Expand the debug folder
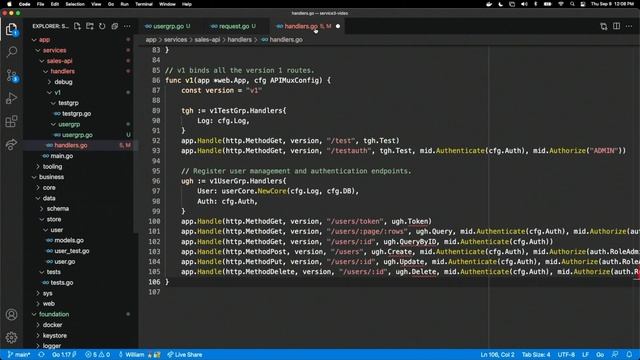 (49, 82)
